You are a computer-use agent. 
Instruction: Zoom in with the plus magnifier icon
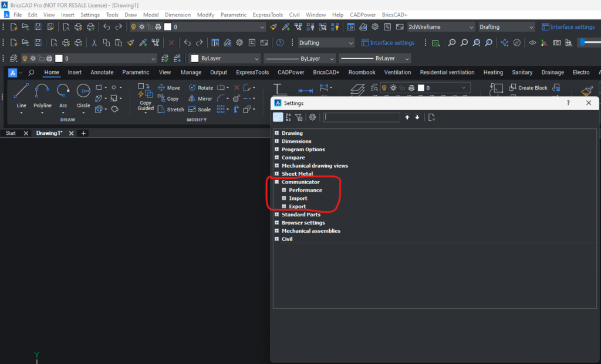(x=452, y=43)
